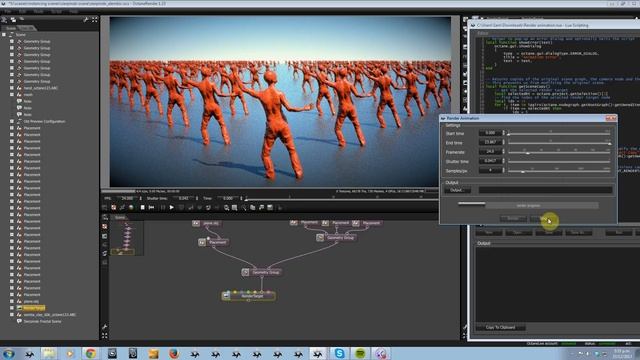This screenshot has height=360, width=640.
Task: Click the End time value field
Action: (490, 142)
